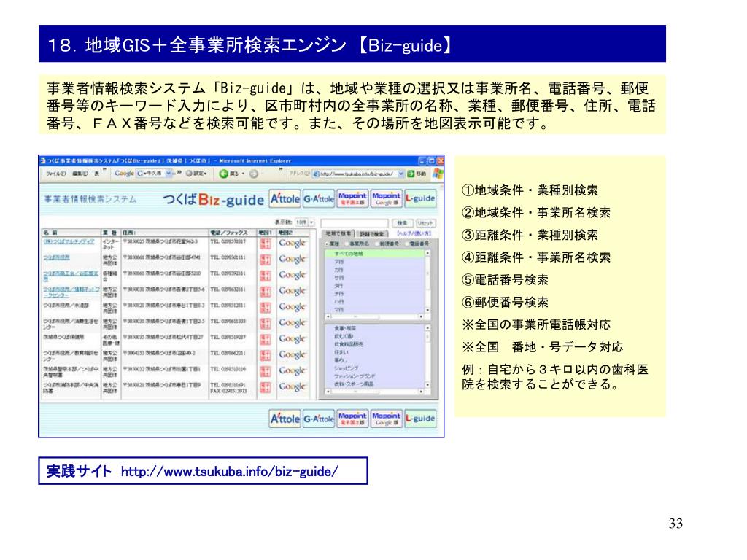The width and height of the screenshot is (747, 560).
Task: Open 電子国土 map for 教育相談センター row
Action: [x=265, y=355]
